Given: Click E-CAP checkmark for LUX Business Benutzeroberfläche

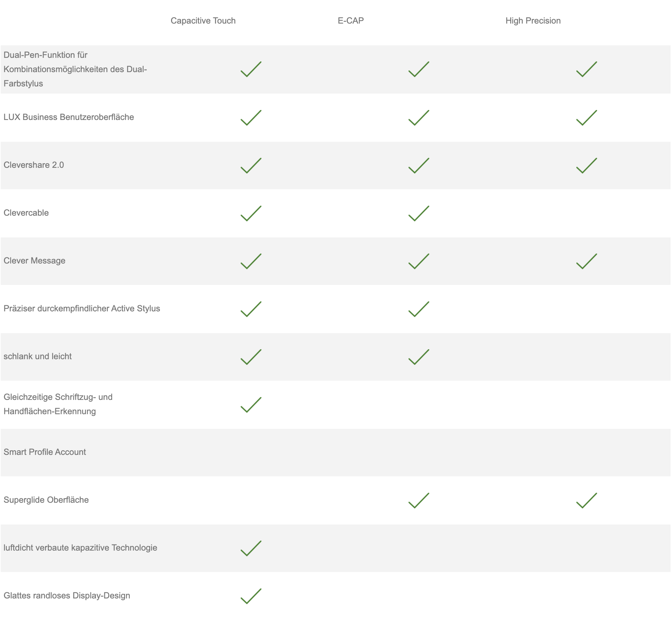Looking at the screenshot, I should 419,118.
